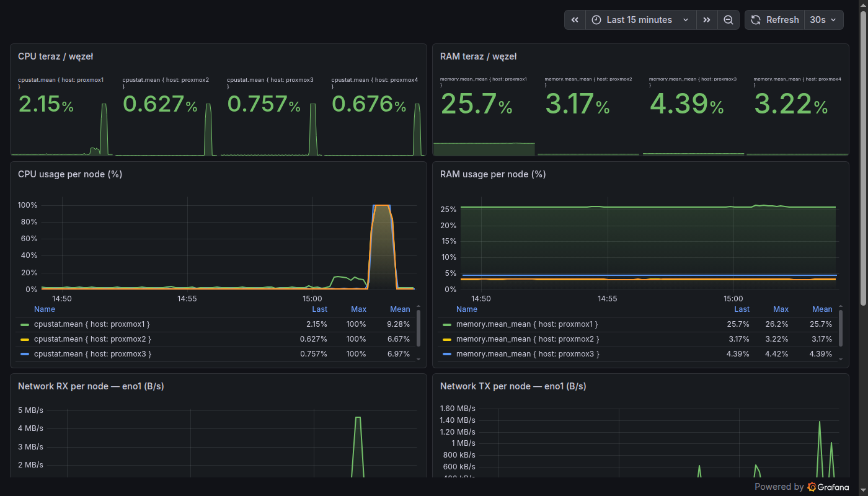Screen dimensions: 868x496
Task: Click 3.22% max value for memory proxmox2
Action: tap(777, 339)
